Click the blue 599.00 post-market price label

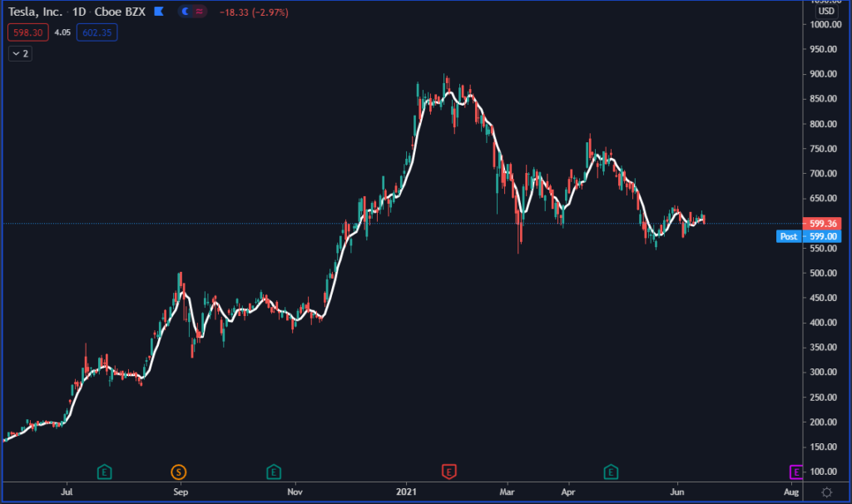coord(823,236)
